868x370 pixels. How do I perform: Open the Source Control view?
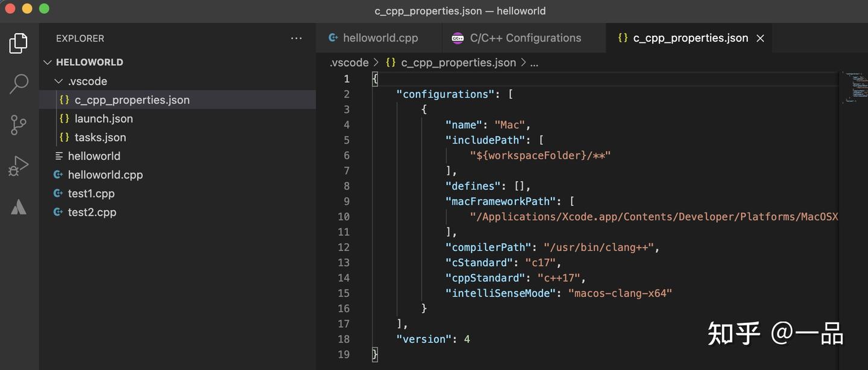pos(19,125)
